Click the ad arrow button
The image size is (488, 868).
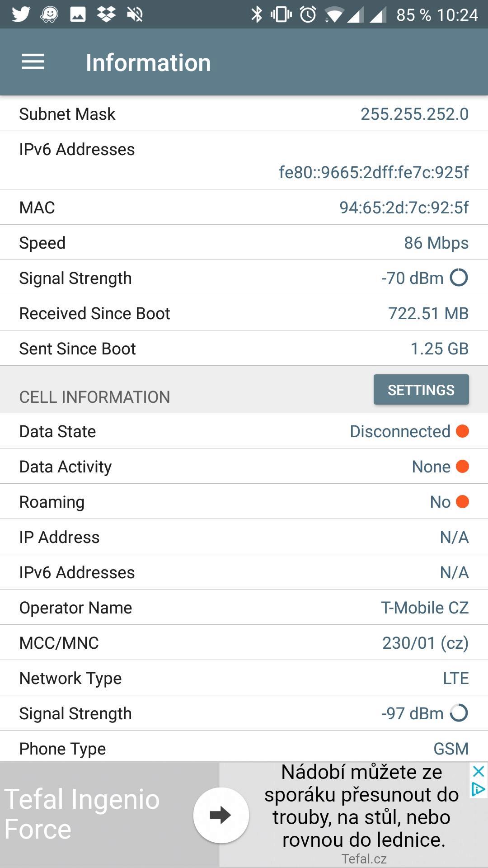pyautogui.click(x=221, y=815)
